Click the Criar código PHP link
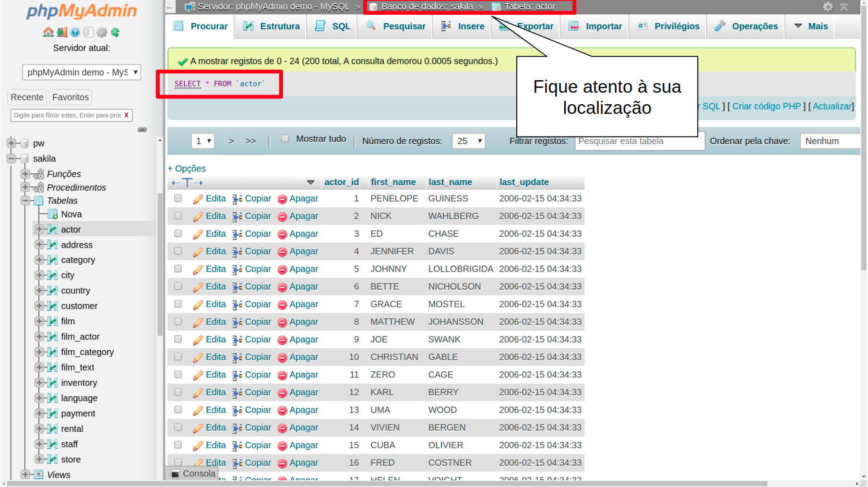868x487 pixels. [766, 106]
